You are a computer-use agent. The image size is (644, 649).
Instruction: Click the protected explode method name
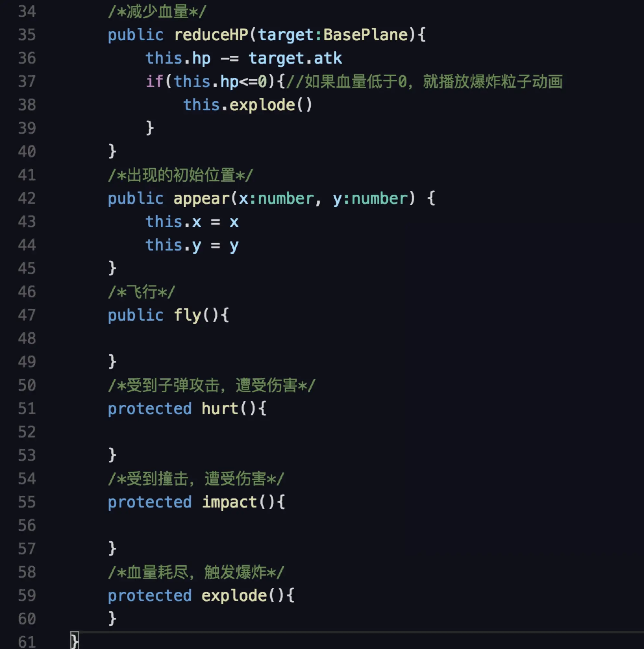coord(234,595)
